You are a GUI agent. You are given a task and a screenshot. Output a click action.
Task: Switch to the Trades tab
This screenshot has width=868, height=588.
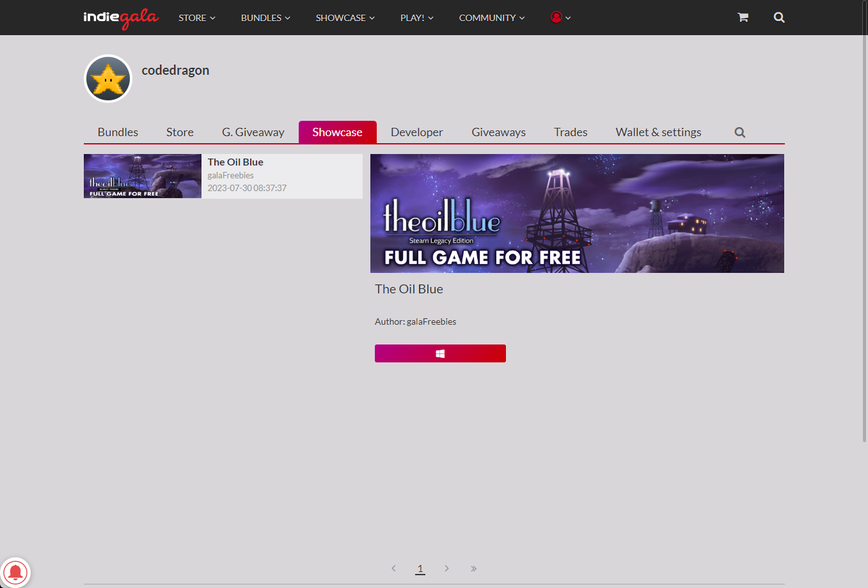[571, 132]
